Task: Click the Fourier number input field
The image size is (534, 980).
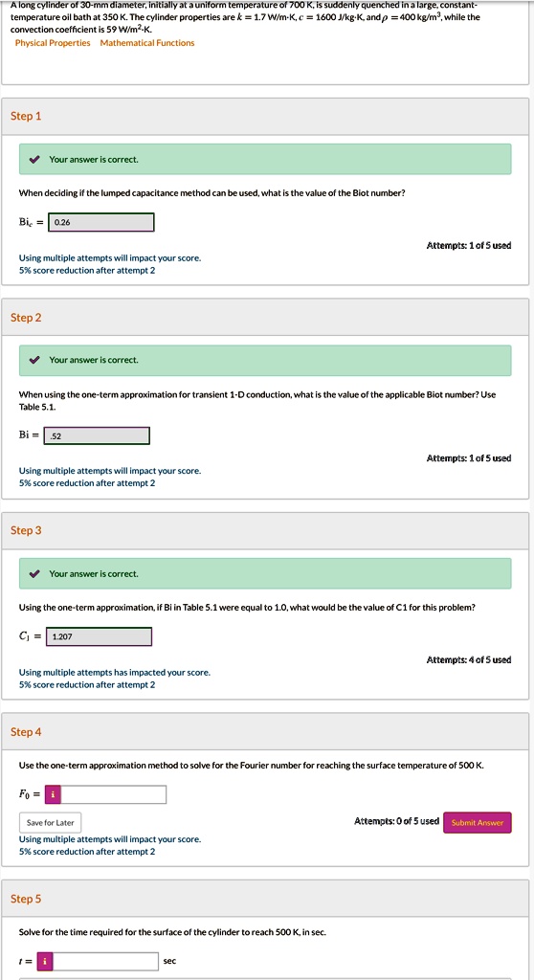Action: click(x=114, y=795)
